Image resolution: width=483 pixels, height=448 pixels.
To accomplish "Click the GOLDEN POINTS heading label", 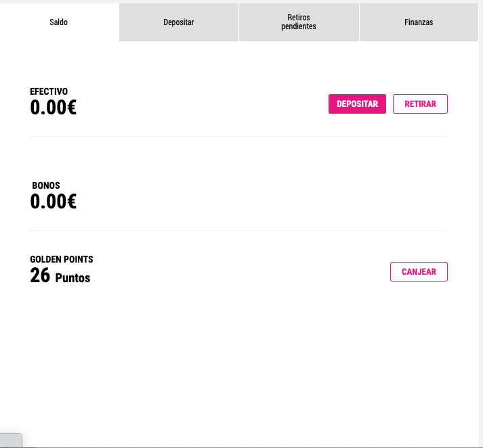I will pyautogui.click(x=61, y=259).
